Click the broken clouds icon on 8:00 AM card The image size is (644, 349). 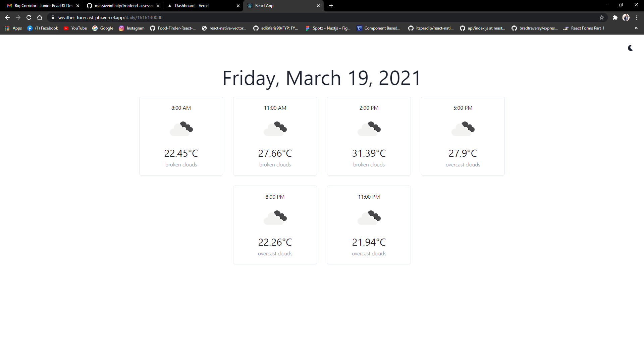pos(181,129)
